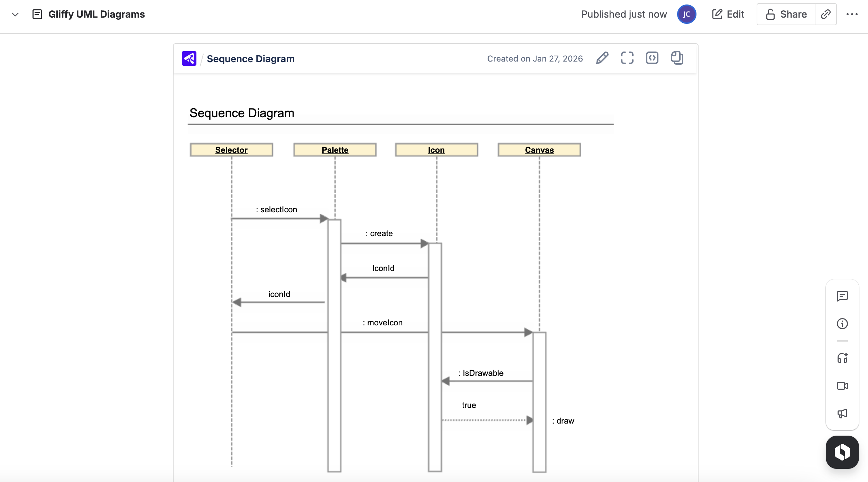This screenshot has height=482, width=868.
Task: Collapse the page header with the chevron
Action: [15, 15]
